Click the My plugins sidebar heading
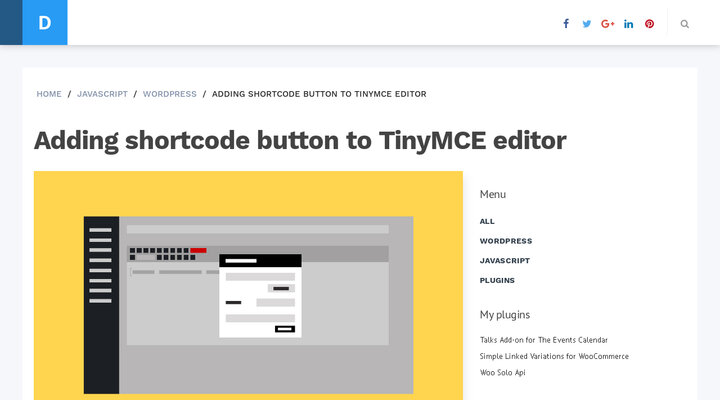 [505, 315]
